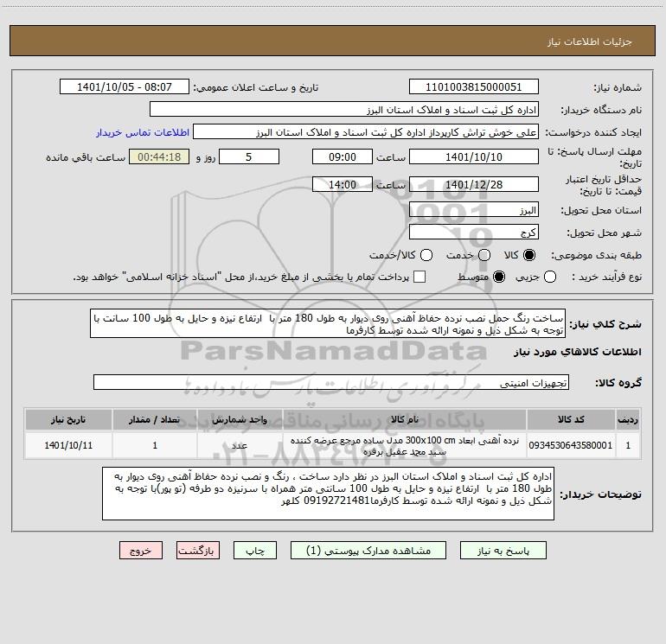Open مشاهده مدارک پیوستی (1) button
This screenshot has width=666, height=644.
coord(368,551)
